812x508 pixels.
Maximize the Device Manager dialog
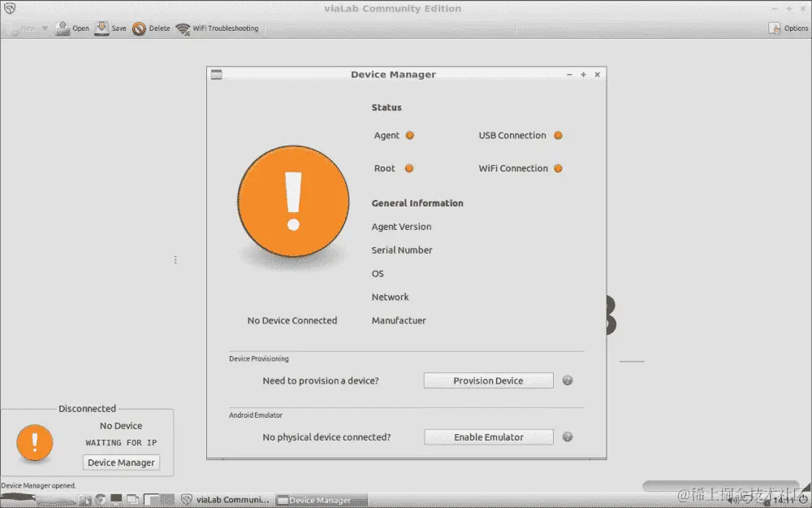click(583, 75)
